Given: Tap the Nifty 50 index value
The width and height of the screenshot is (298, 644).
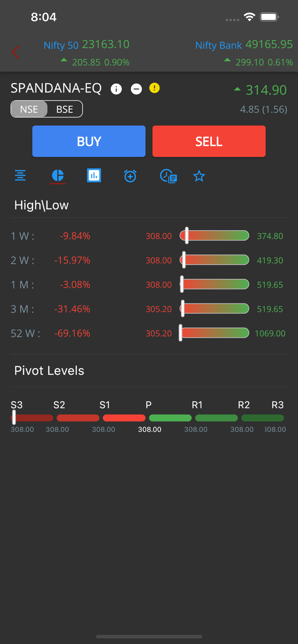Looking at the screenshot, I should [106, 44].
